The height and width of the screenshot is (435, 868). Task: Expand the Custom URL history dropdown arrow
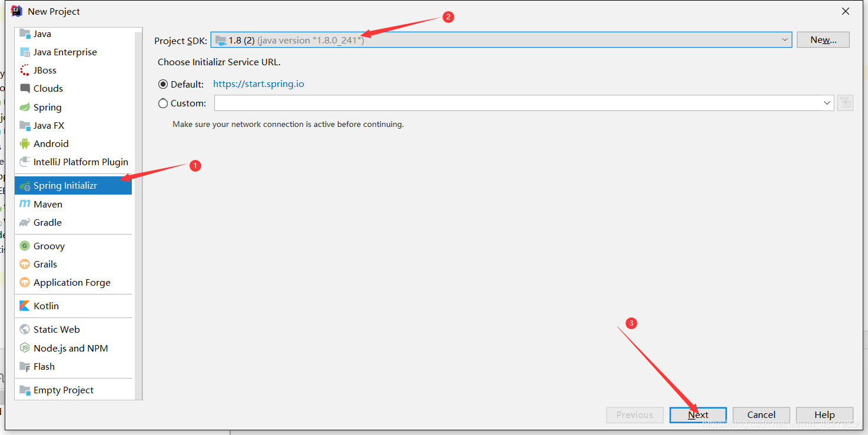point(827,103)
